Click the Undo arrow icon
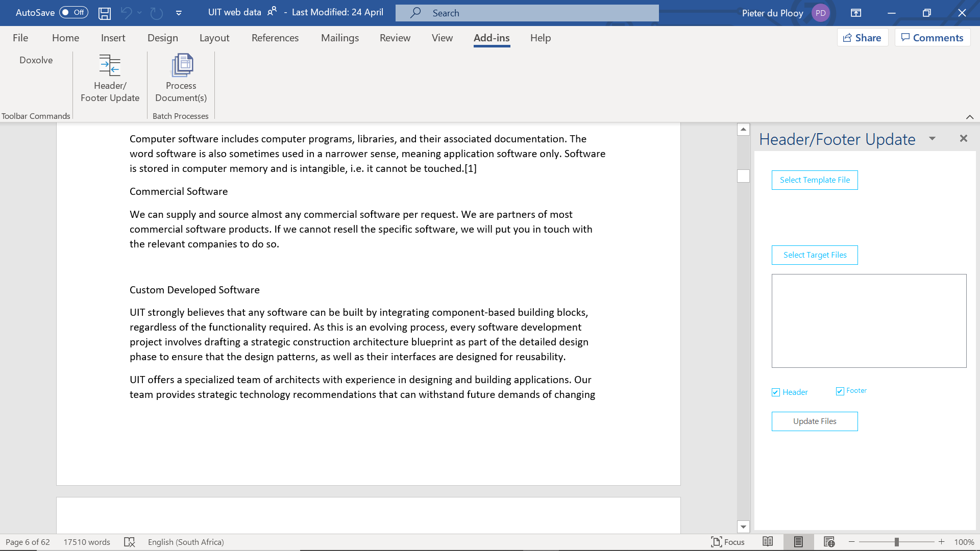The width and height of the screenshot is (980, 551). coord(126,13)
